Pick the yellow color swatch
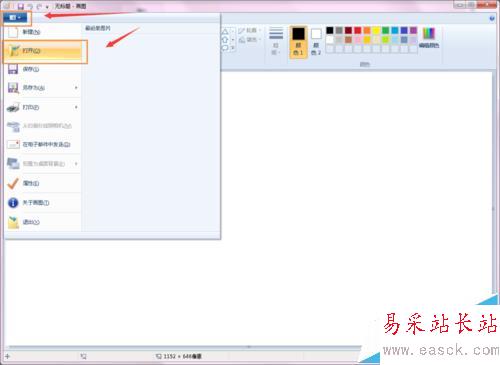 click(376, 31)
